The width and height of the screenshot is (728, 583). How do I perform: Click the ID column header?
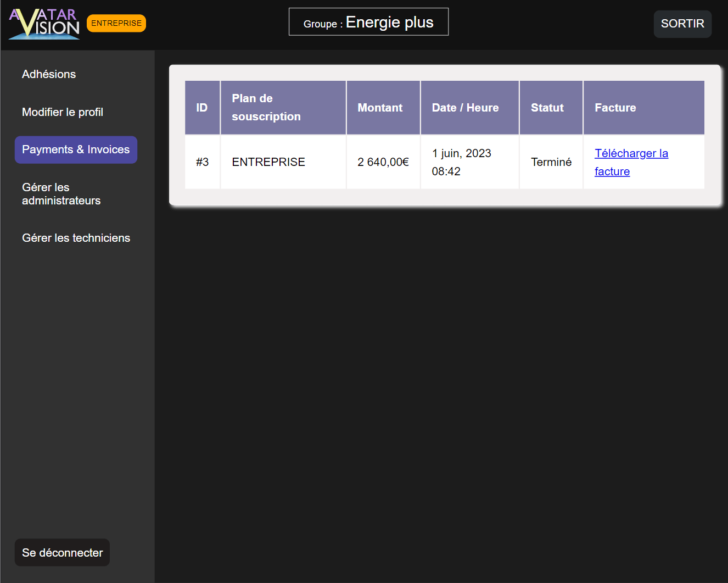tap(203, 108)
